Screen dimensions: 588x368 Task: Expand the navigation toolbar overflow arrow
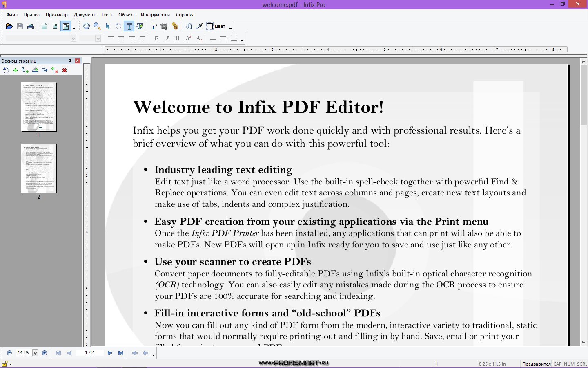153,355
